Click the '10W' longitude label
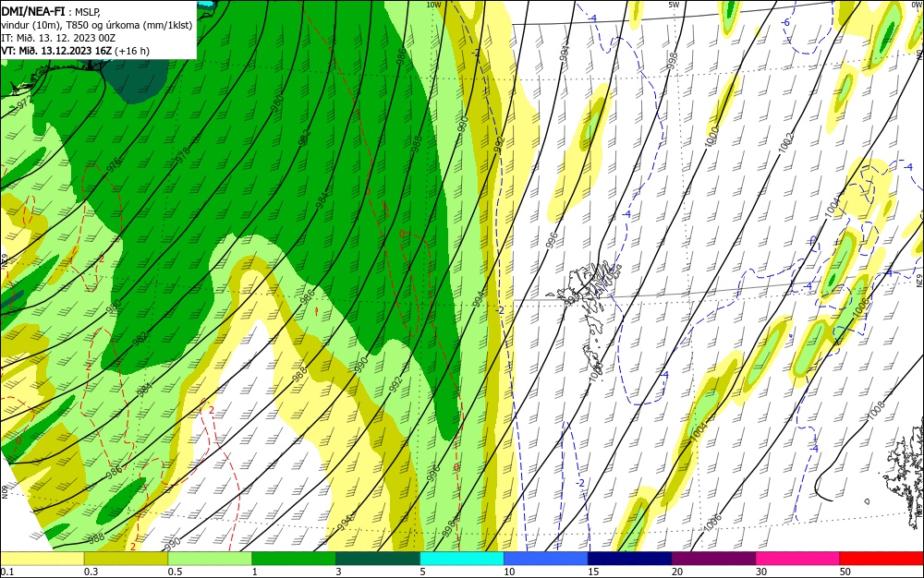 [433, 5]
